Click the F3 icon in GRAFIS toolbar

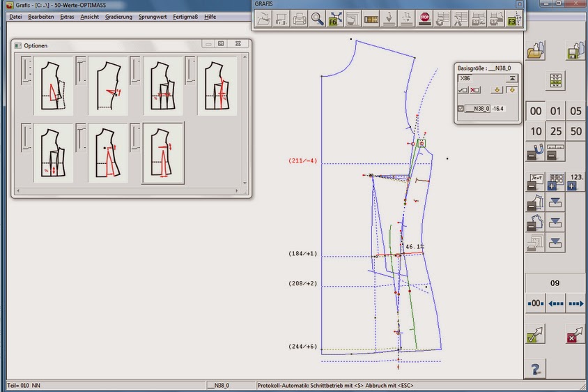(x=514, y=18)
